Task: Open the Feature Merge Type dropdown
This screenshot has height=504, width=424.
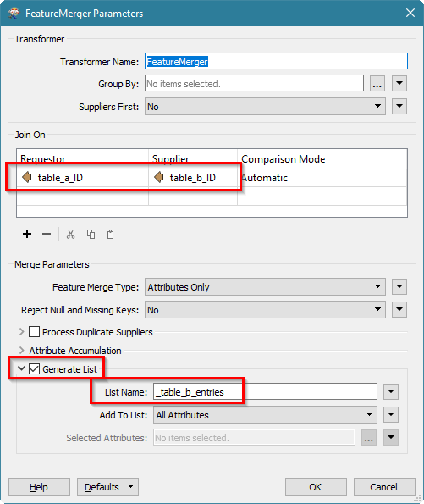Action: click(265, 287)
